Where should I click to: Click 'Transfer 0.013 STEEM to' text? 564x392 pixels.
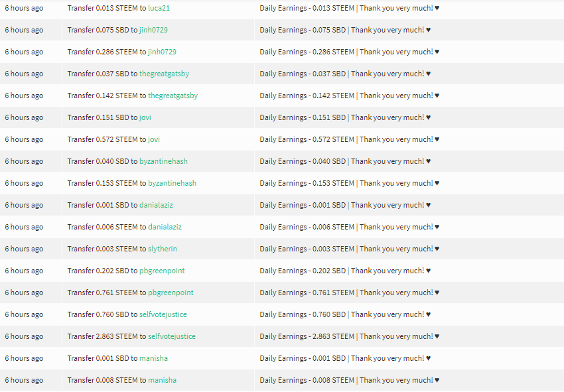tap(106, 8)
